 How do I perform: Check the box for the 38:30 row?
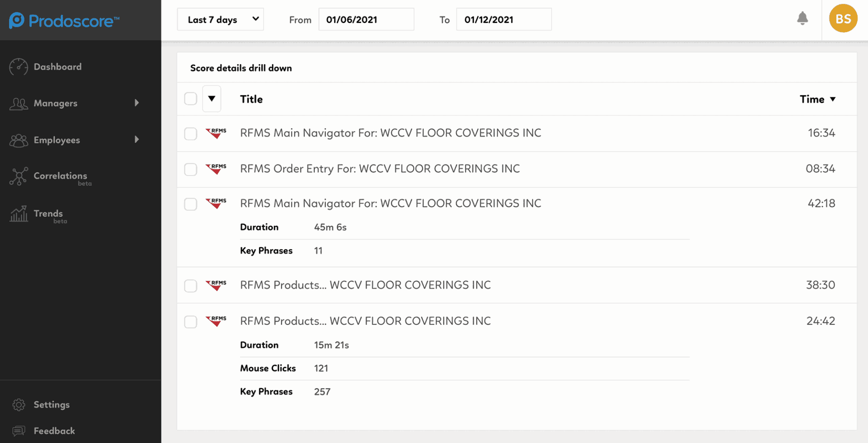coord(191,286)
